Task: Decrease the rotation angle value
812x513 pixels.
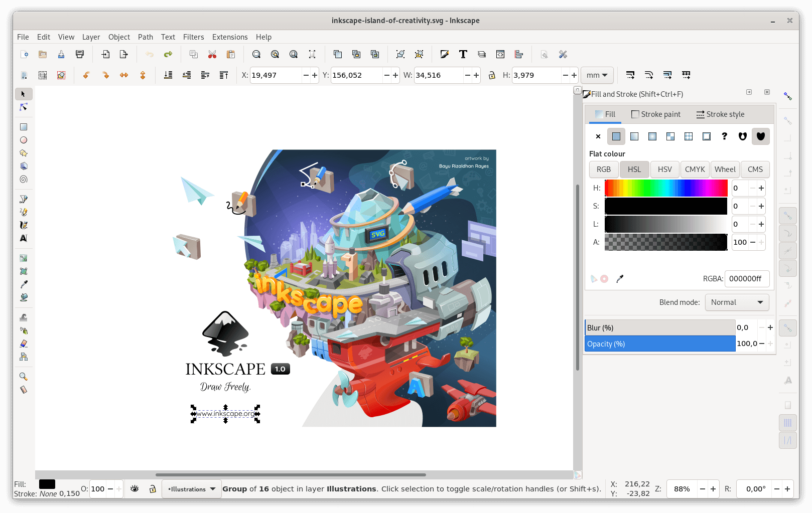Action: click(x=777, y=489)
